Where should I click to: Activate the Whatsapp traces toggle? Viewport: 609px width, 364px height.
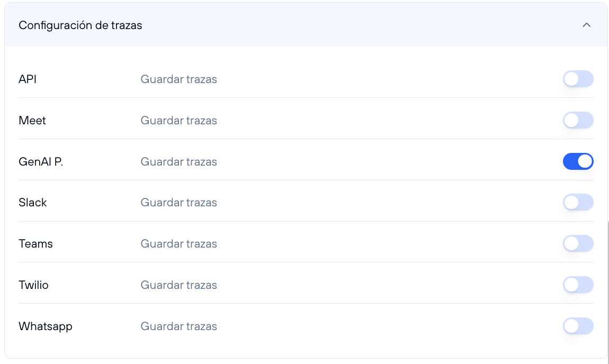(578, 326)
